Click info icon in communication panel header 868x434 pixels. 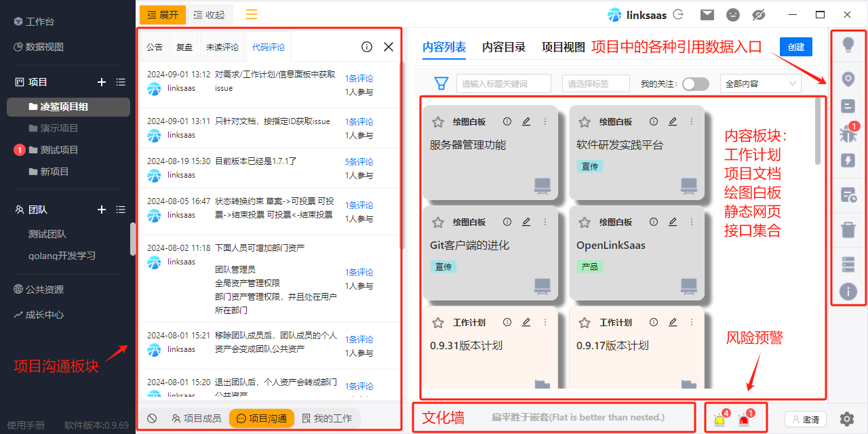click(367, 47)
